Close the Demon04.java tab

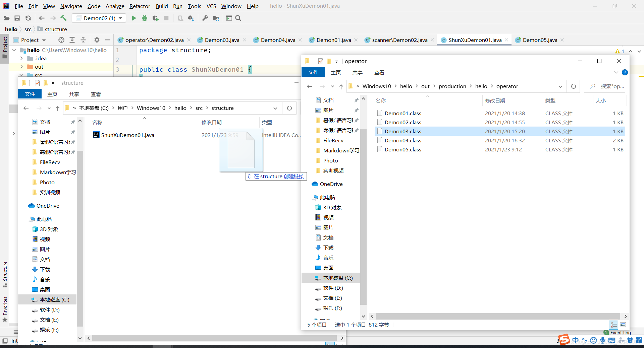(300, 40)
